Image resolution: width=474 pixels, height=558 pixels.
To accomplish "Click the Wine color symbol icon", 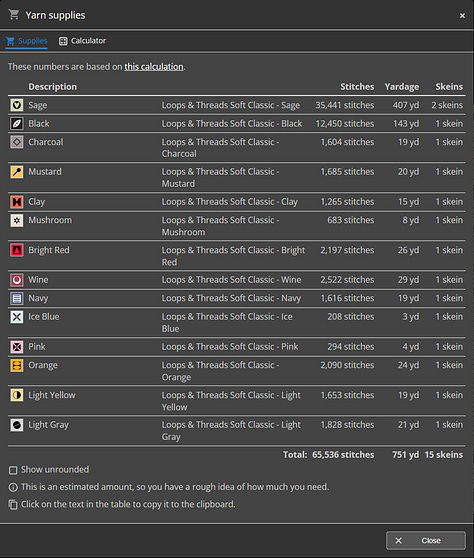I will (17, 280).
